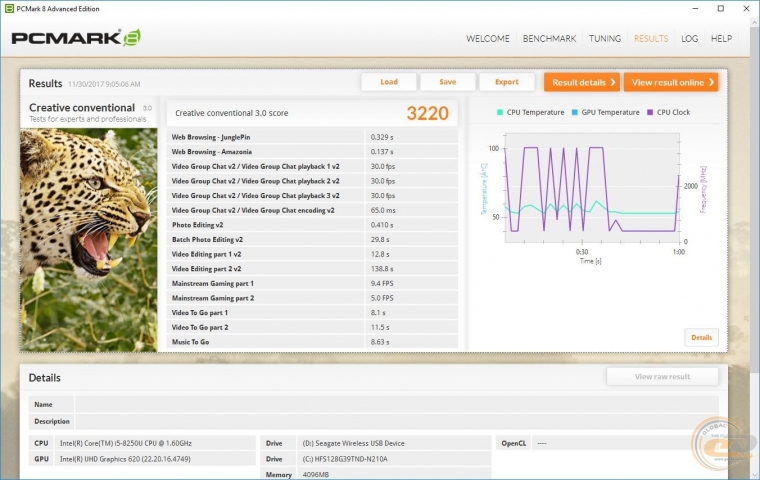The width and height of the screenshot is (760, 480).
Task: Save the benchmark result
Action: point(447,82)
